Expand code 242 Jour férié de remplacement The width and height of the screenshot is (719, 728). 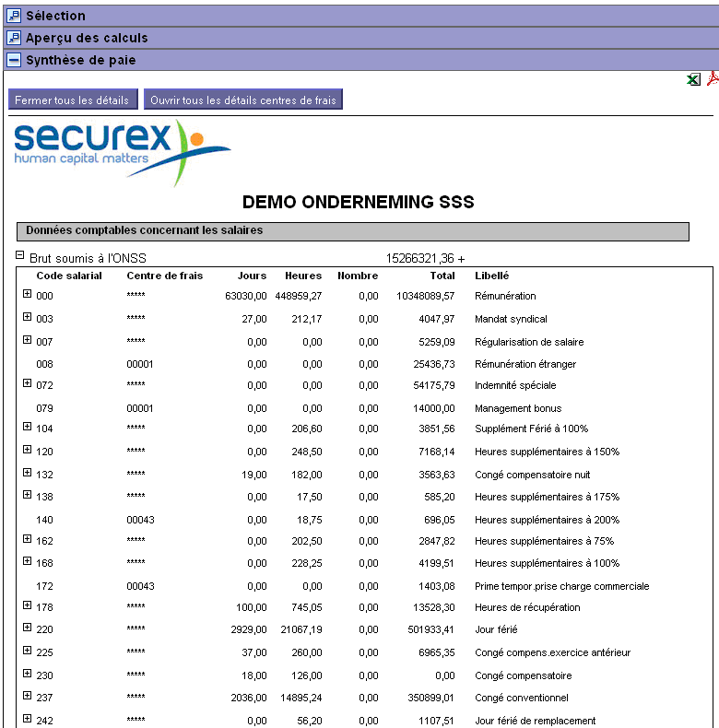coord(27,718)
